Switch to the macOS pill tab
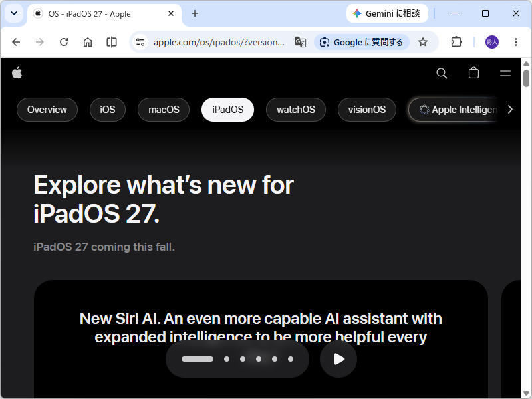 click(164, 110)
